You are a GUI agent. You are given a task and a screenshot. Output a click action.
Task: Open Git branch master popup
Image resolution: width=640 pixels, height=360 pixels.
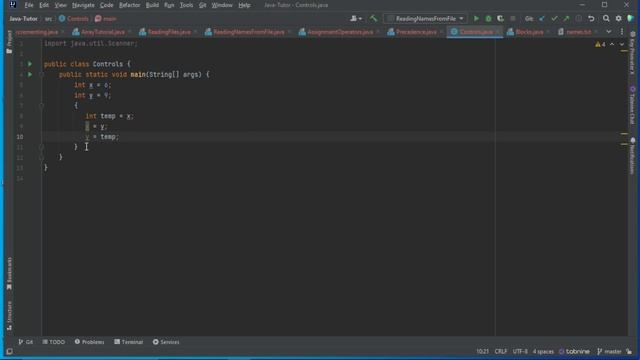(x=609, y=351)
